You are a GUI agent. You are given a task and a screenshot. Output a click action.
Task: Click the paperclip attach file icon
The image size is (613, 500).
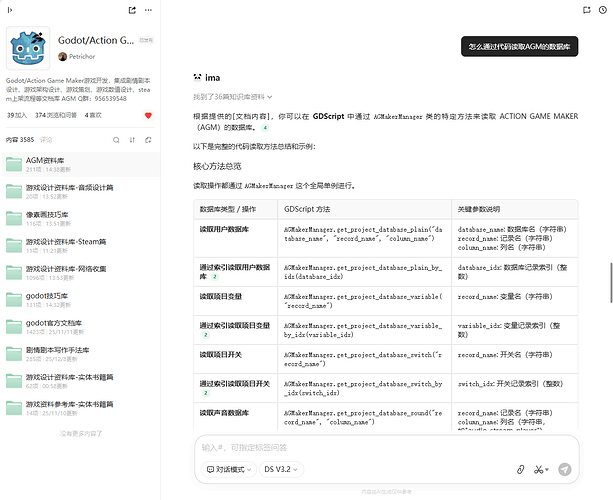click(x=520, y=469)
